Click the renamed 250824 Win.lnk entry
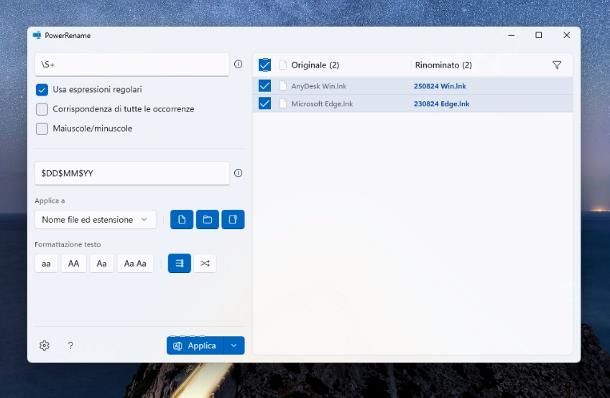The image size is (610, 398). pyautogui.click(x=440, y=86)
